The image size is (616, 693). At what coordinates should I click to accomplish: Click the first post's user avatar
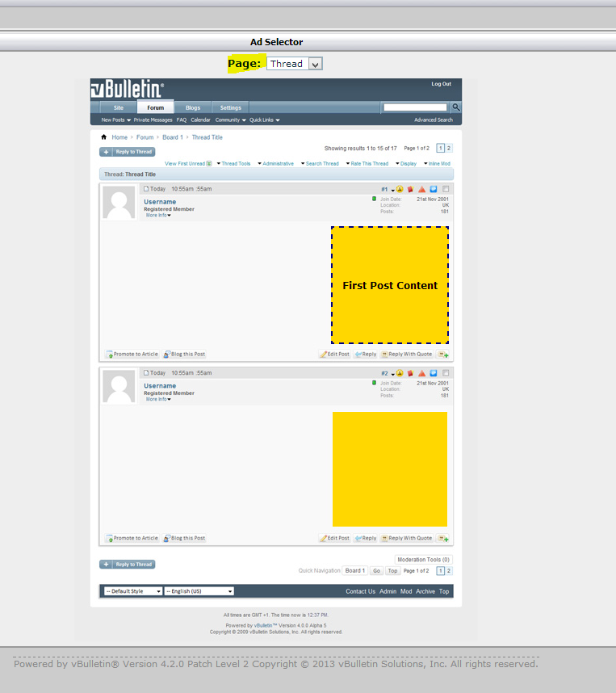coord(119,203)
